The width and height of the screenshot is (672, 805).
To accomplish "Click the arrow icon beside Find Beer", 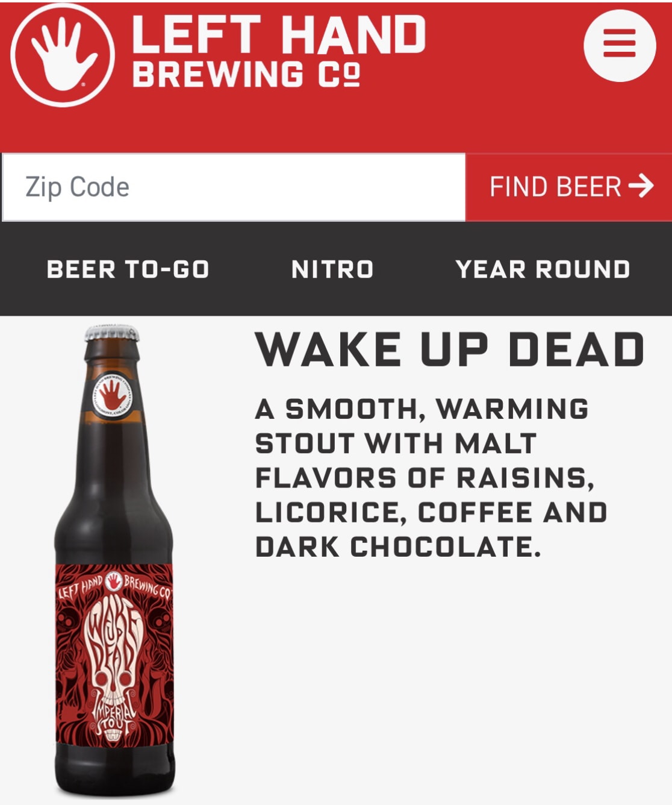I will (641, 186).
